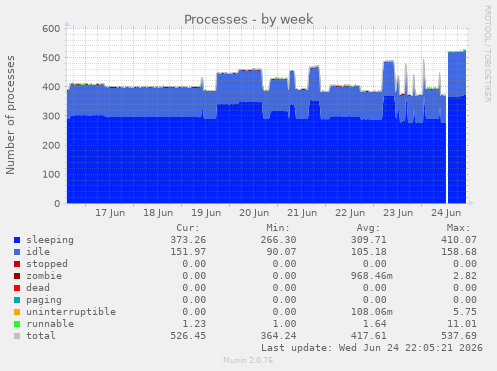Image resolution: width=497 pixels, height=371 pixels.
Task: Click runnable minimum value 1.00
Action: tap(284, 324)
